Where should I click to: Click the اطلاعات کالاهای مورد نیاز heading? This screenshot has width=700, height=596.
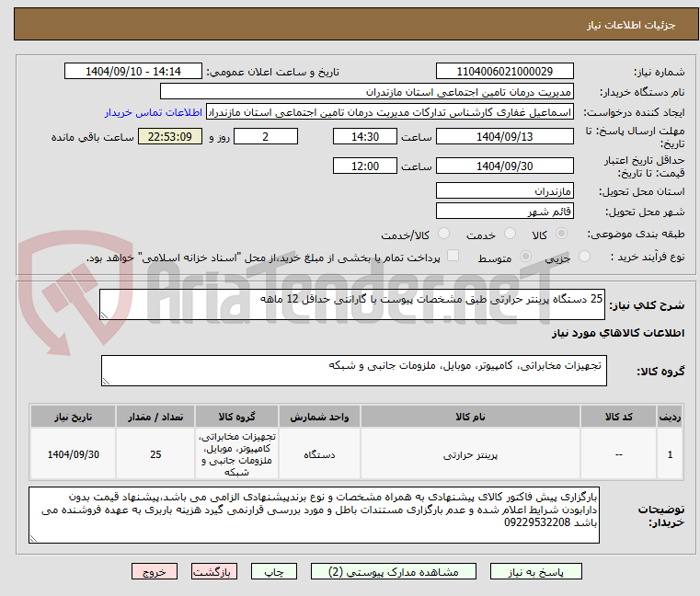tap(618, 333)
